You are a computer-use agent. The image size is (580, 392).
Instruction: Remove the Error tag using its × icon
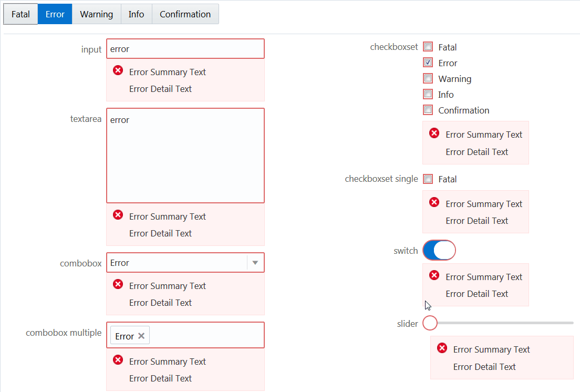click(141, 335)
